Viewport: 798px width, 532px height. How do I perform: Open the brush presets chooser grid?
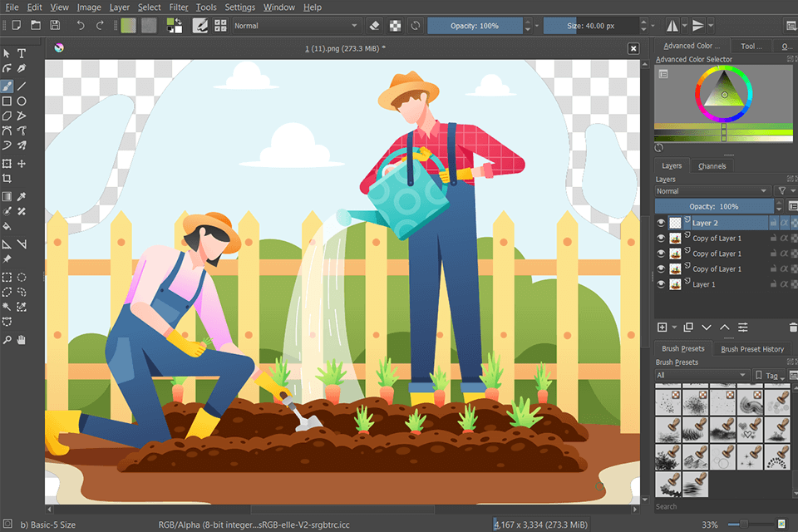click(x=220, y=26)
